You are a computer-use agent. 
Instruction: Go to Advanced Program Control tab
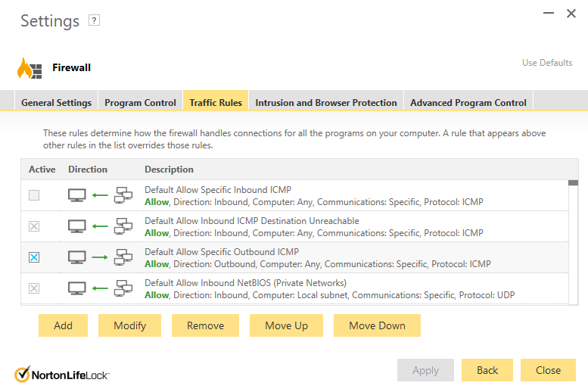coord(468,102)
